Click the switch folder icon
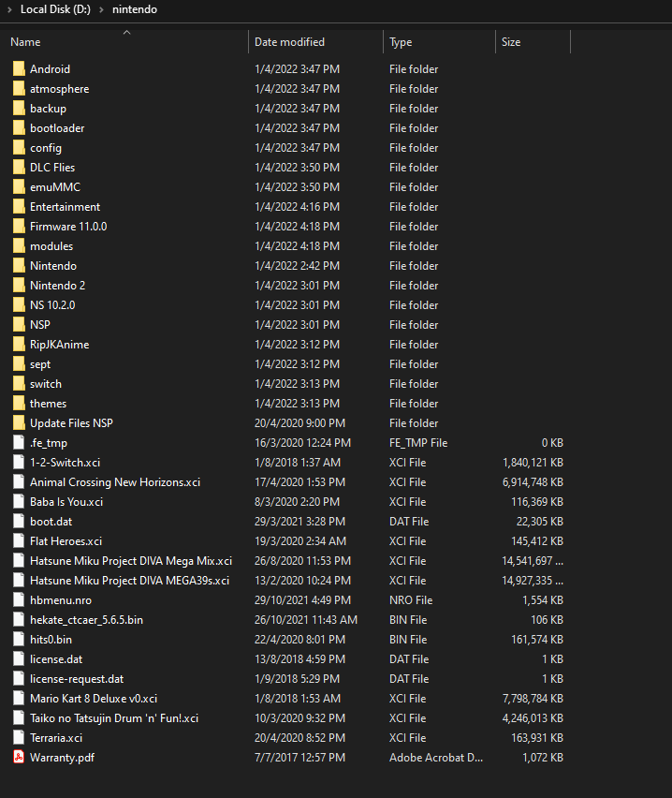The height and width of the screenshot is (798, 672). (19, 384)
